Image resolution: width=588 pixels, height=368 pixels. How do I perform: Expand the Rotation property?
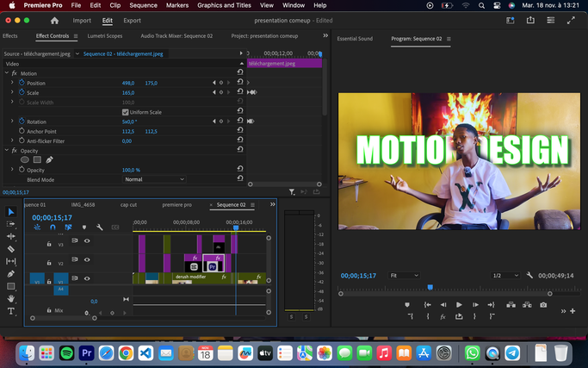pyautogui.click(x=12, y=122)
